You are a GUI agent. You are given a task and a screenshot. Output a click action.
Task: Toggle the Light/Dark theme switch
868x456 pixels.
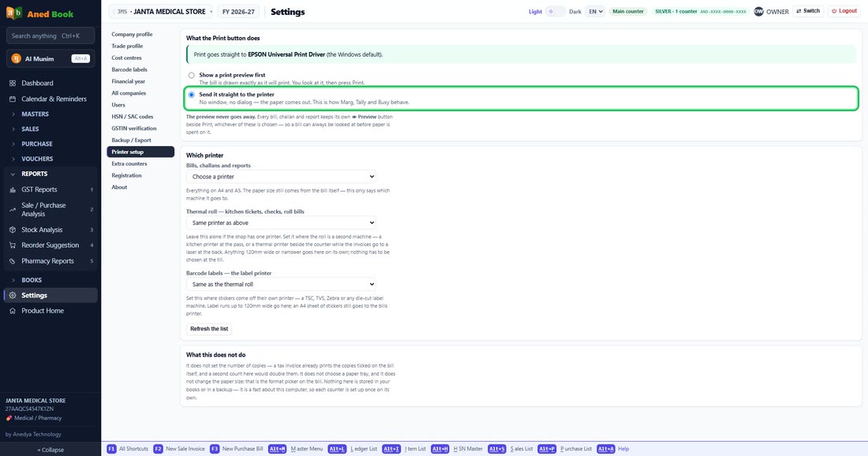(x=556, y=11)
